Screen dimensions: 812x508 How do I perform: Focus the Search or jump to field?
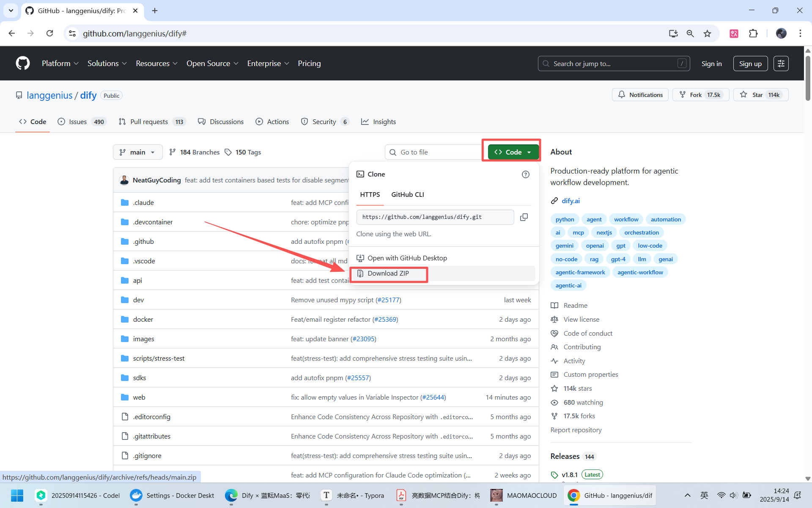[x=614, y=63]
